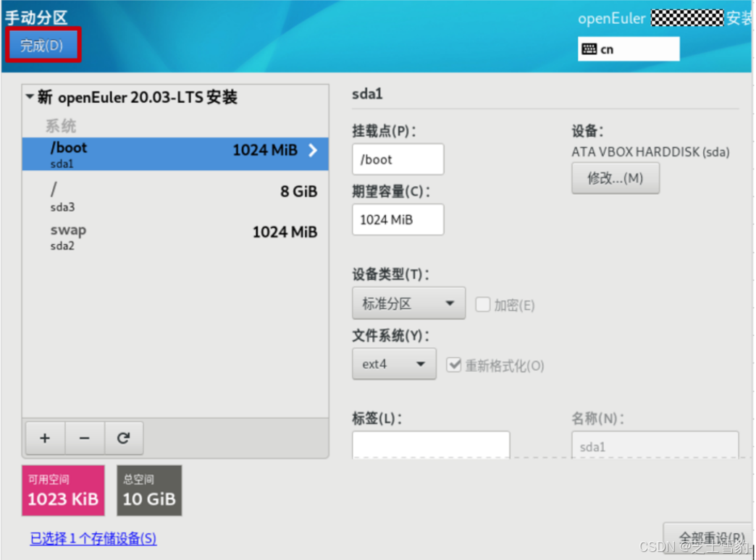Select the swap sda2 partition row

(x=175, y=237)
